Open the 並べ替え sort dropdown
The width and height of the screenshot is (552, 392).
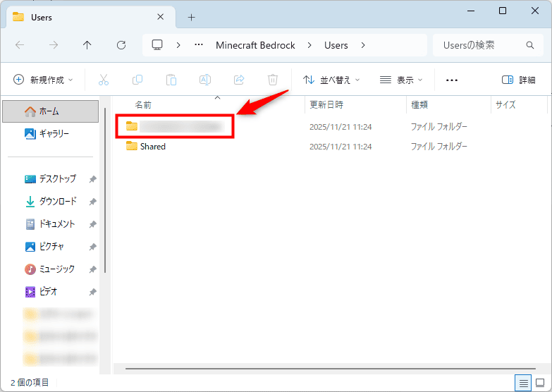click(331, 80)
